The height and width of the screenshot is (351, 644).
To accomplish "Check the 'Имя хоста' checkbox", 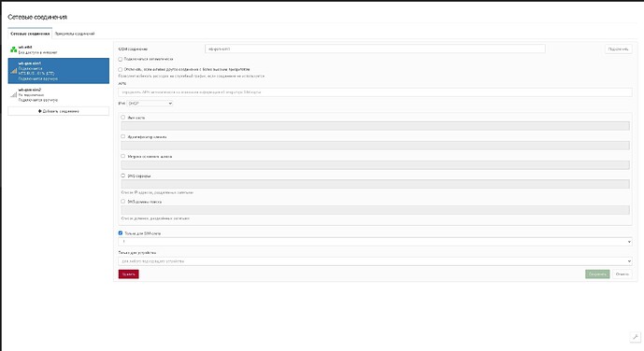I will (x=122, y=118).
